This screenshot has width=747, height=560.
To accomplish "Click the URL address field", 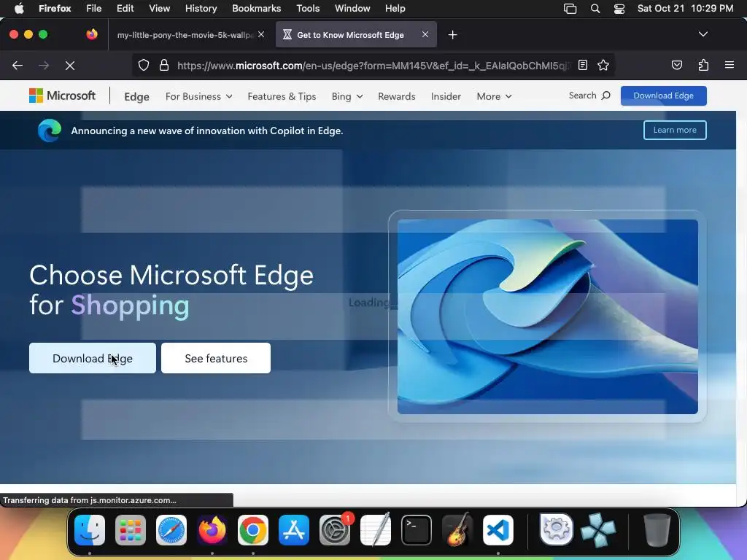I will point(373,65).
